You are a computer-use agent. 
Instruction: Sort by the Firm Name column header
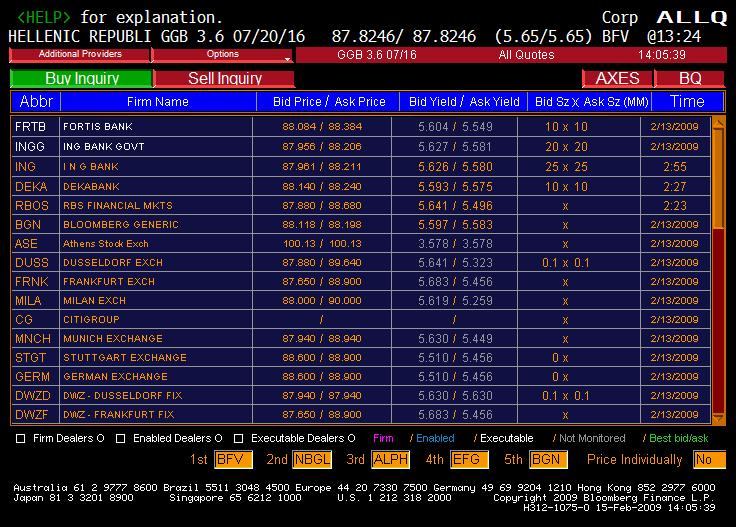click(x=158, y=101)
